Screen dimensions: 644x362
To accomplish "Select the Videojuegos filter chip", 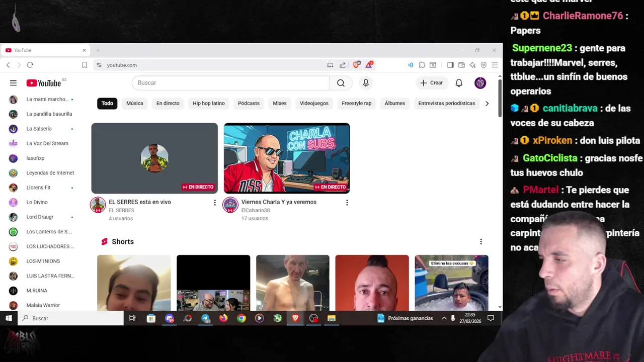I will [x=314, y=103].
